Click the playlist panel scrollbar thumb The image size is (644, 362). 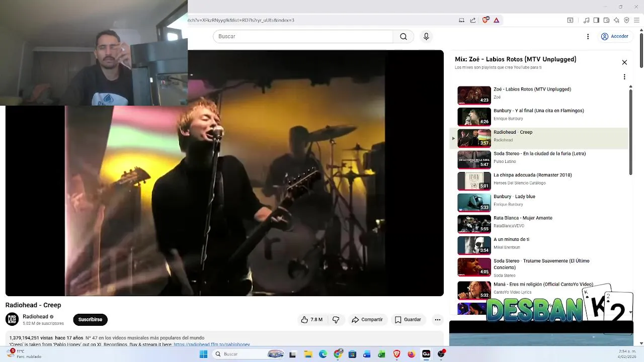click(631, 132)
